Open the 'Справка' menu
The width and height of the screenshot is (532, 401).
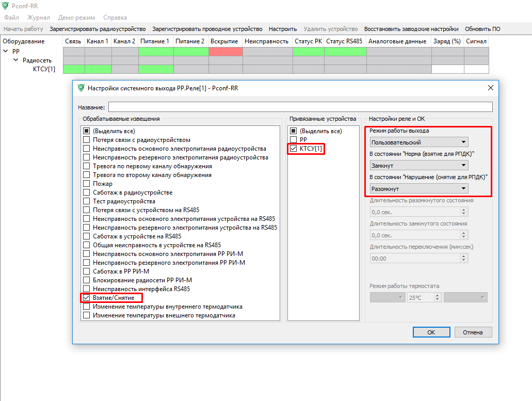click(x=115, y=18)
